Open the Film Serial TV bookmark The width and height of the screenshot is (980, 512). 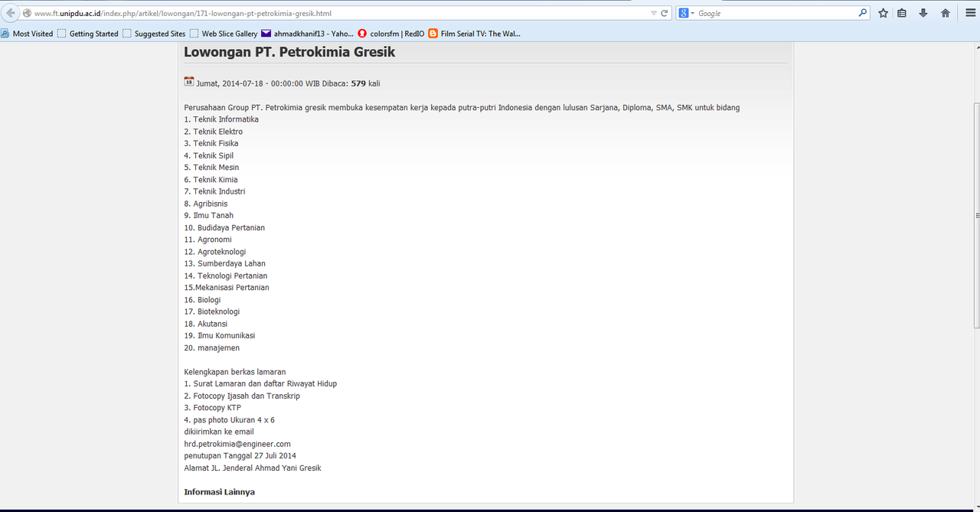click(x=475, y=34)
